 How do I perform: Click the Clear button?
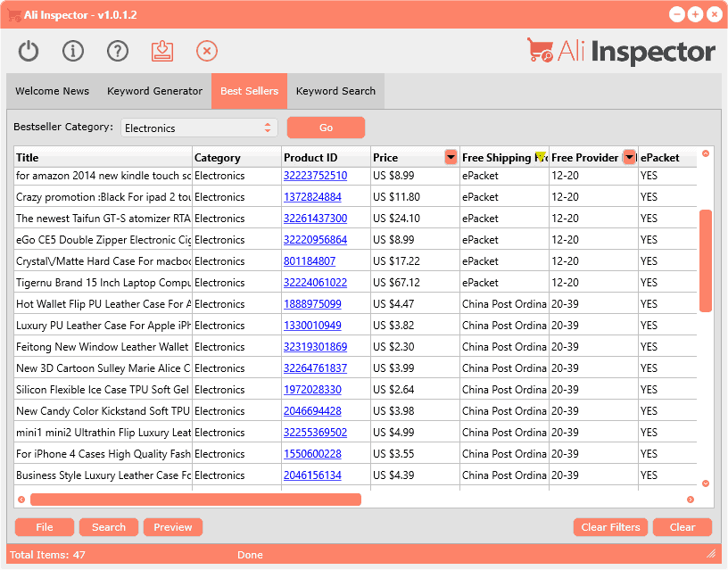pos(682,527)
